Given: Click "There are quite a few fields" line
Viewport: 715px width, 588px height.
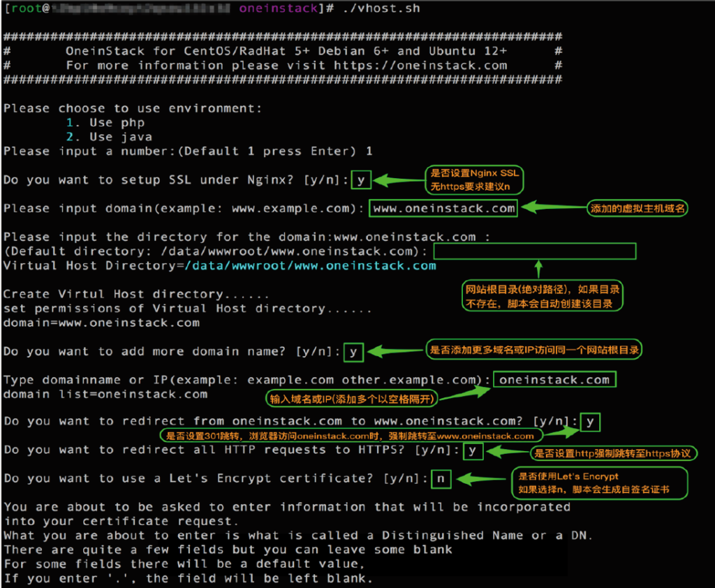Looking at the screenshot, I should tap(228, 550).
